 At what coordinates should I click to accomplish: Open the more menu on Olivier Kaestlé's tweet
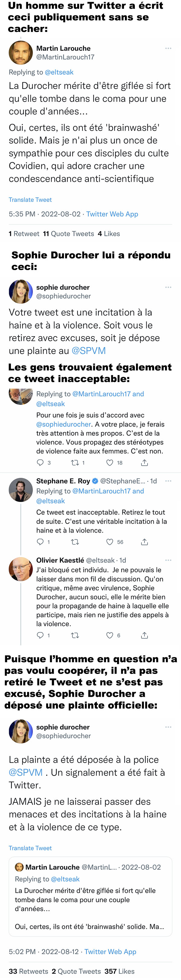pos(168,560)
